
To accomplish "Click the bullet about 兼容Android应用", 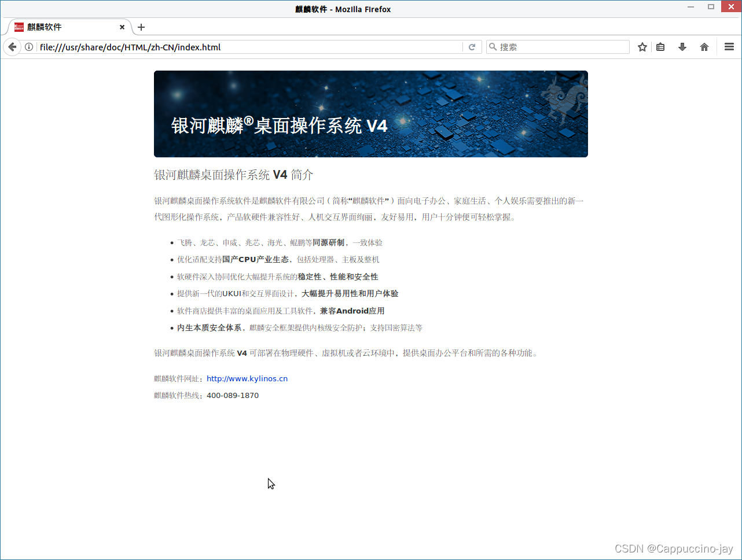I will click(281, 311).
